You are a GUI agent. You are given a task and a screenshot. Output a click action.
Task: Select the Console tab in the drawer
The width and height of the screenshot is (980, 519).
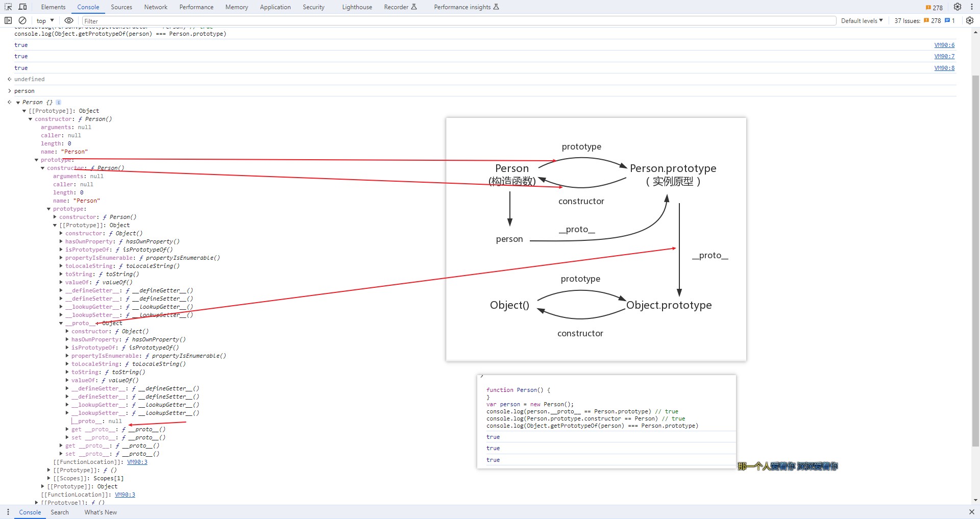point(30,512)
